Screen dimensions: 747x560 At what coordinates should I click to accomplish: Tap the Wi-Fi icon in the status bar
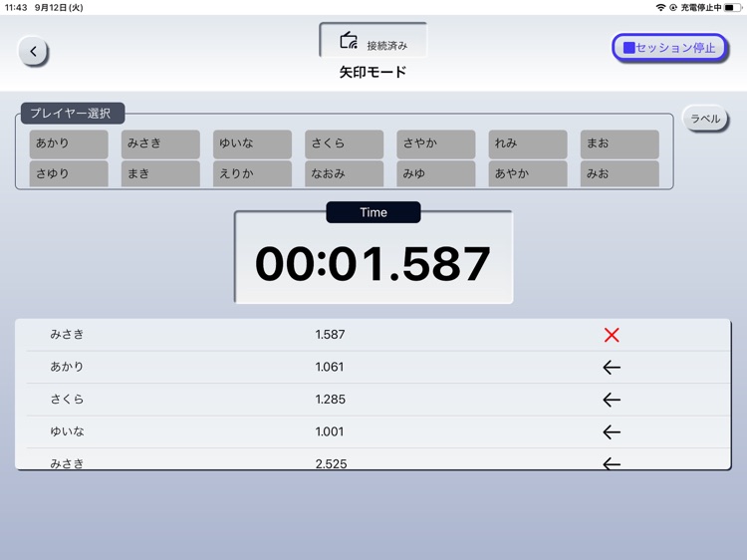[660, 7]
